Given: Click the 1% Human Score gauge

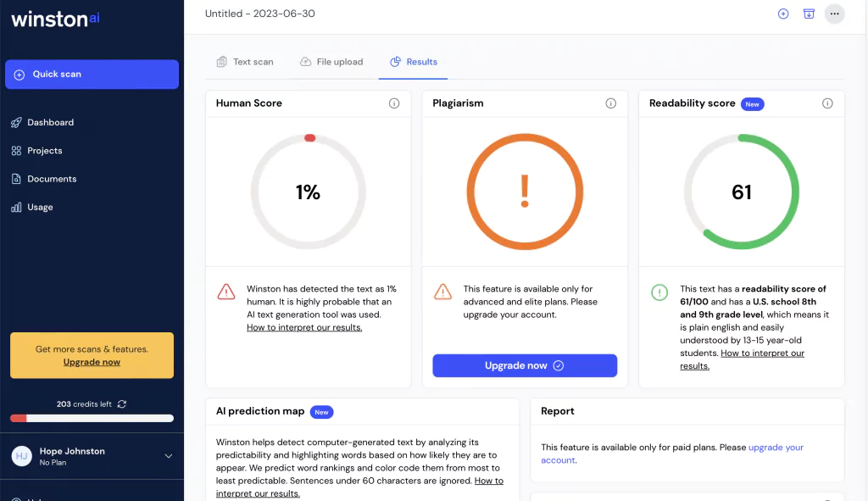Looking at the screenshot, I should [x=309, y=192].
